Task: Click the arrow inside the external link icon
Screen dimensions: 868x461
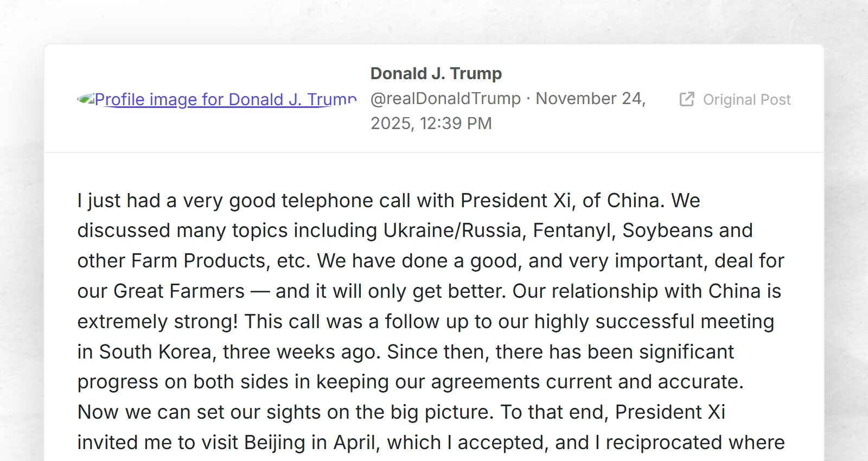Action: click(x=690, y=97)
